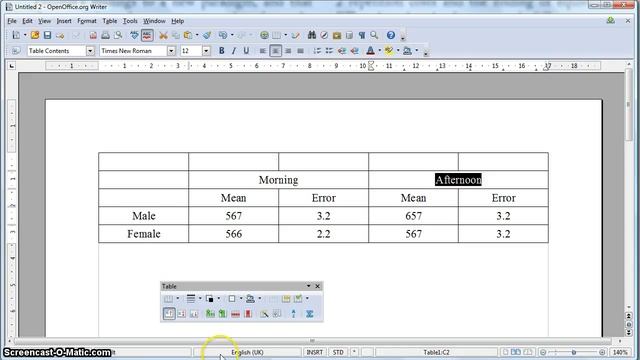640x360 pixels.
Task: Expand the Highlighting color dropdown arrow
Action: 398,51
